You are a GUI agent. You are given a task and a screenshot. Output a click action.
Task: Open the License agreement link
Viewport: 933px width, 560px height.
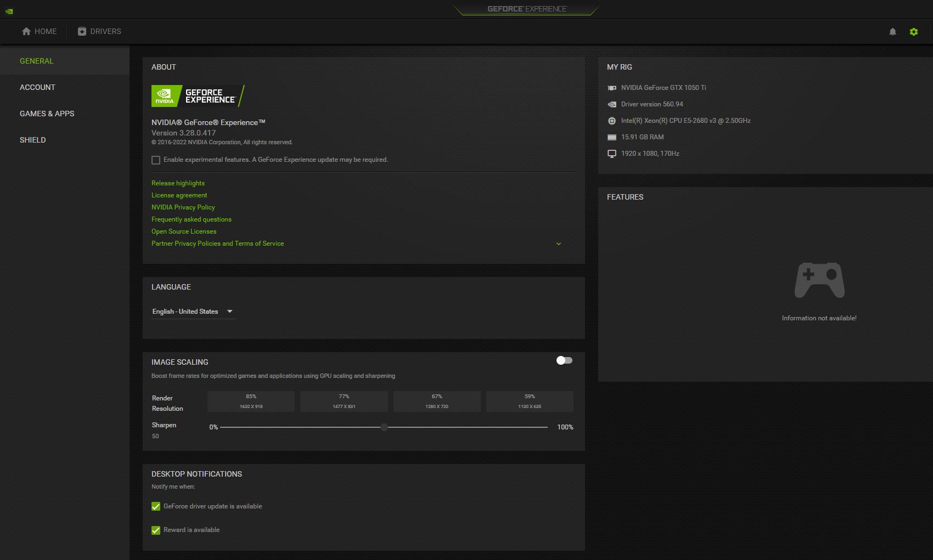click(x=179, y=195)
